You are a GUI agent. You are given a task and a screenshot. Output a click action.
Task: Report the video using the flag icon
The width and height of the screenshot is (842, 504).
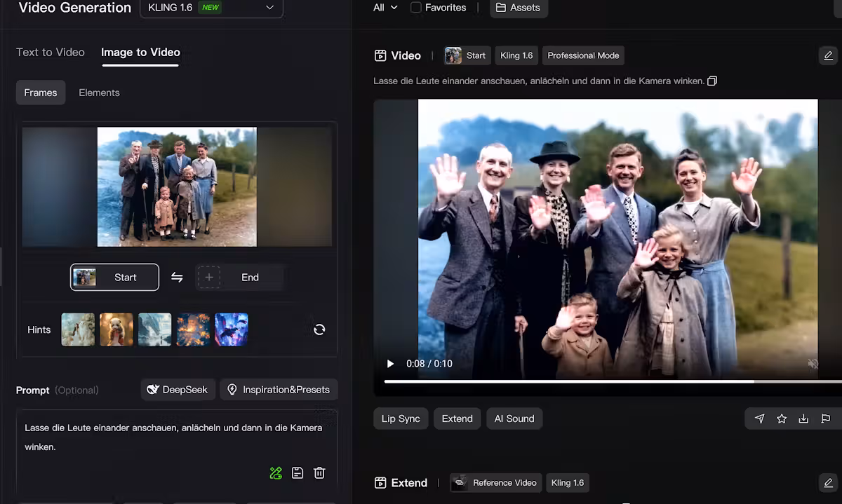826,418
